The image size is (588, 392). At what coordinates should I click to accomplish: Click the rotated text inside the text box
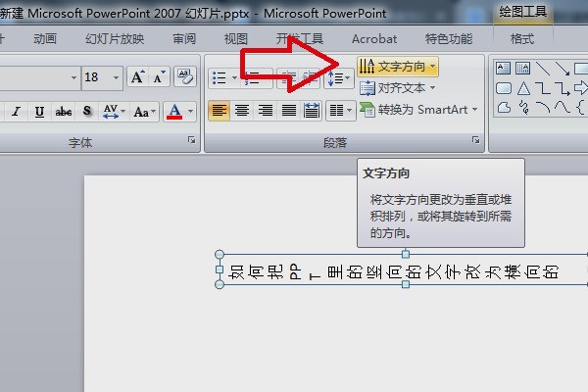393,271
